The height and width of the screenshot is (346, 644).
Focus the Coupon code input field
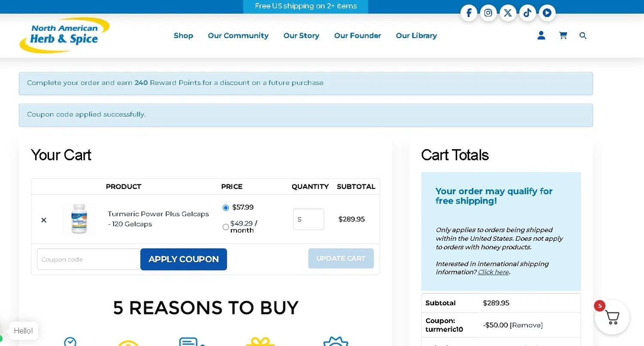tap(89, 259)
